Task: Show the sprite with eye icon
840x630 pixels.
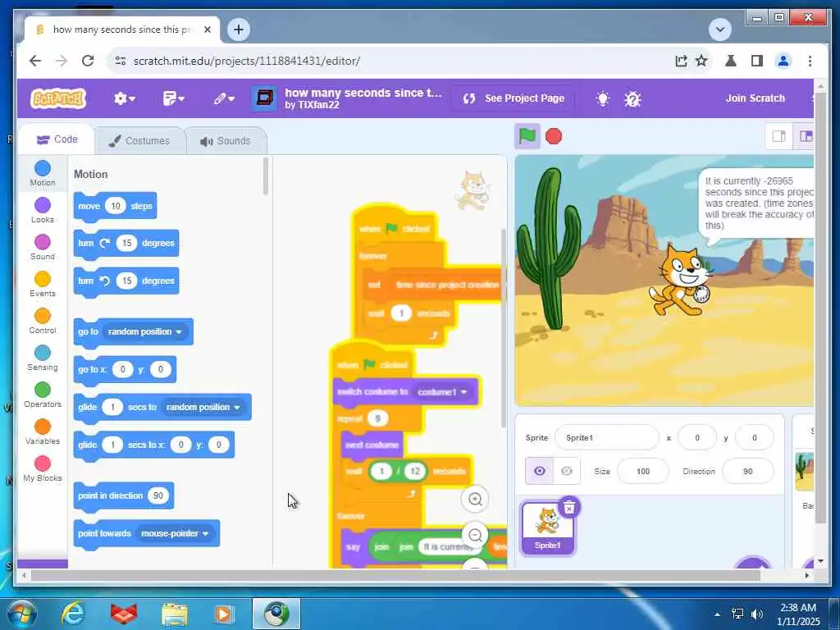Action: click(x=539, y=471)
